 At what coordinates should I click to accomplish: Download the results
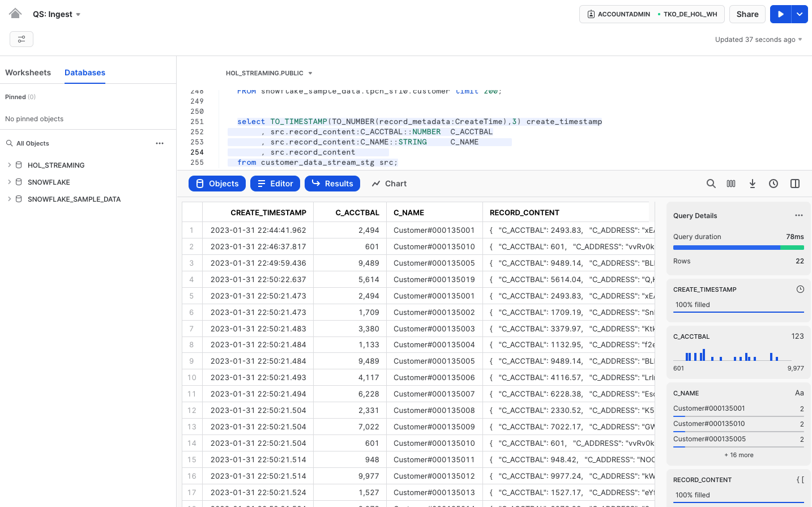[x=753, y=184]
